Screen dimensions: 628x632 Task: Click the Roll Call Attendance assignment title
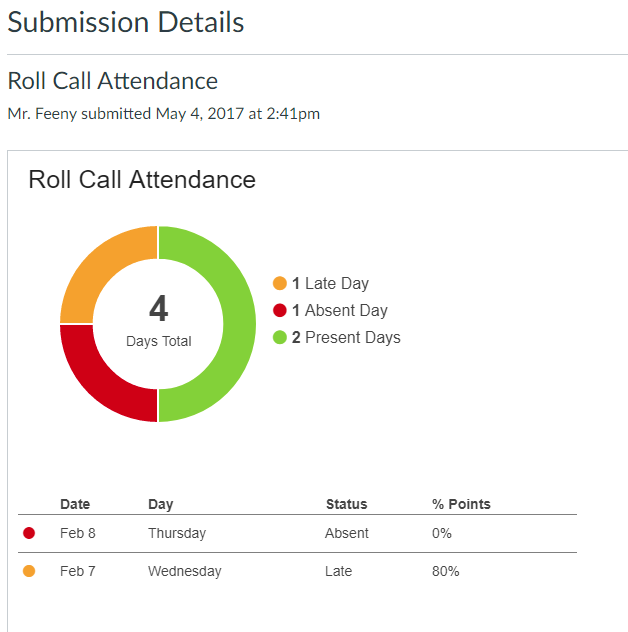(x=112, y=81)
